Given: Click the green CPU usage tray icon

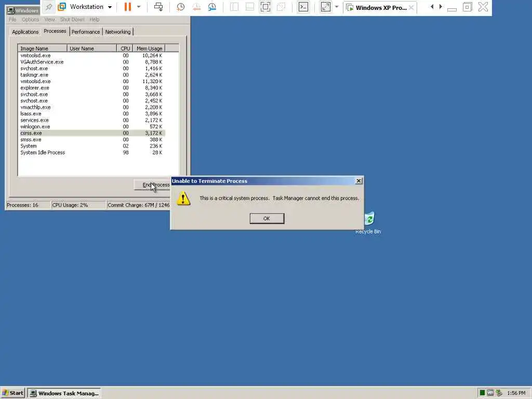Looking at the screenshot, I should click(x=482, y=393).
